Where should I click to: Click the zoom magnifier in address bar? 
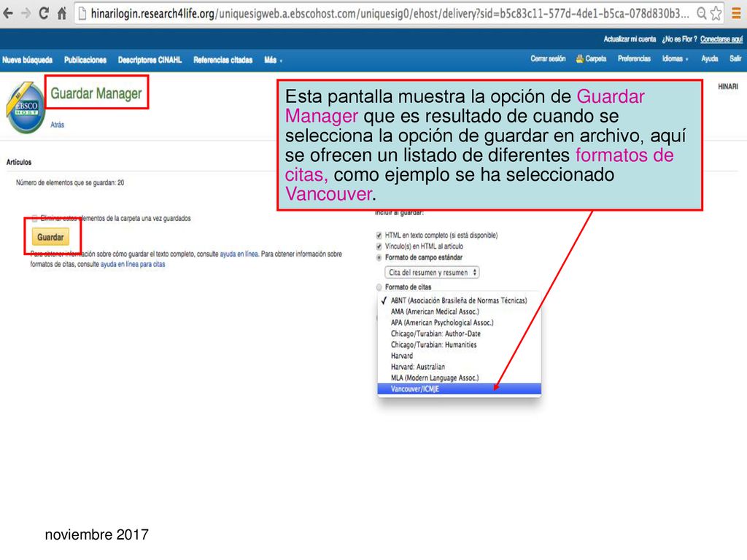point(701,13)
